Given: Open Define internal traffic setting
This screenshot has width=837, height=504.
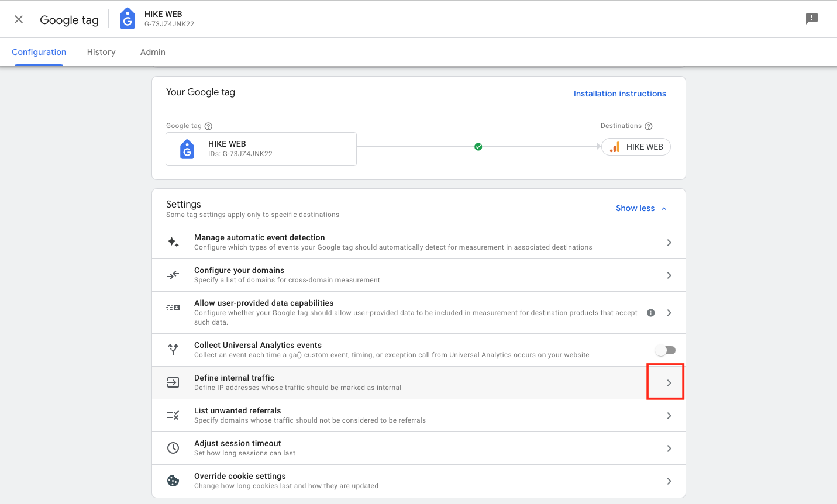Looking at the screenshot, I should tap(419, 382).
